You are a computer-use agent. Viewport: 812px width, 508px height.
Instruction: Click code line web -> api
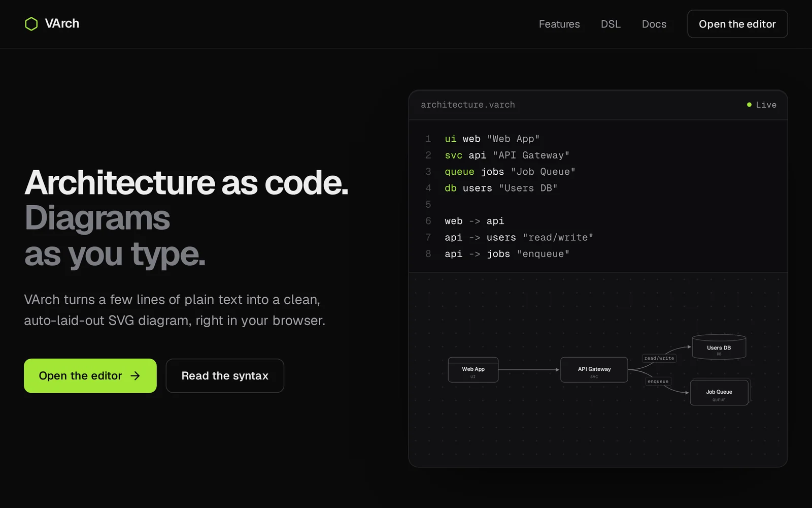(x=475, y=221)
